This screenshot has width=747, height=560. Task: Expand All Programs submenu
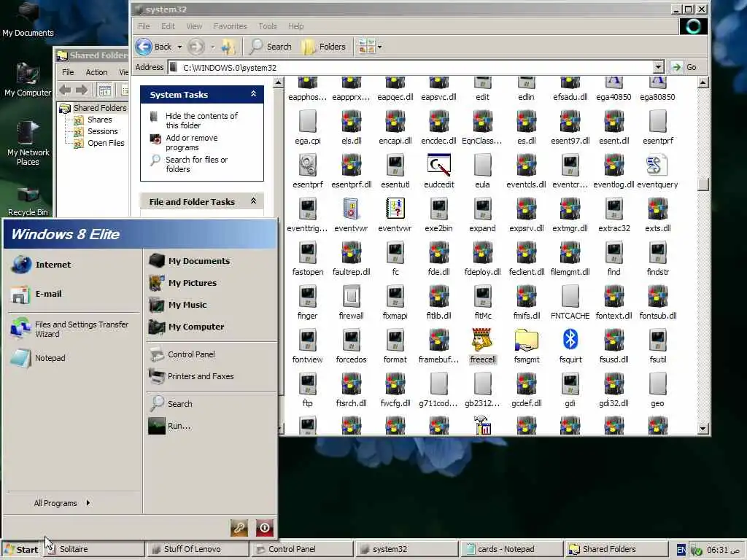coord(61,503)
